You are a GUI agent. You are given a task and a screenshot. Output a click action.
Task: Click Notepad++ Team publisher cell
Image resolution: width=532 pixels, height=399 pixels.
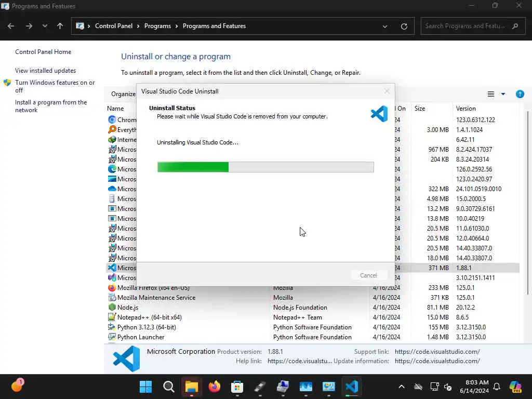pos(298,317)
